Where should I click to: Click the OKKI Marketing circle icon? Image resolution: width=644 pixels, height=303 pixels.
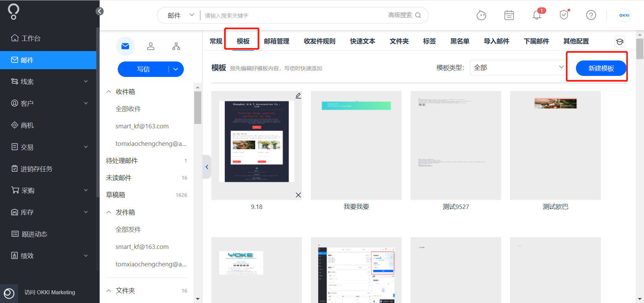click(9, 293)
